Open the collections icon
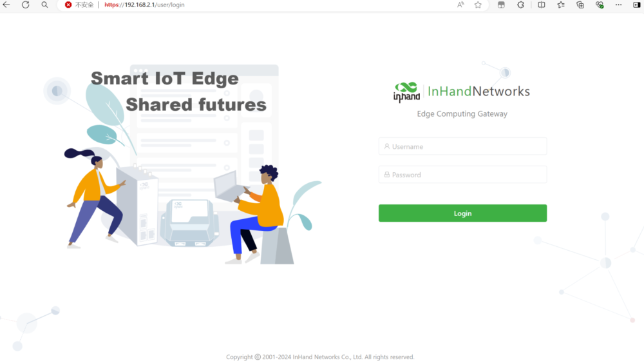Viewport: 644px width, 363px height. [580, 5]
